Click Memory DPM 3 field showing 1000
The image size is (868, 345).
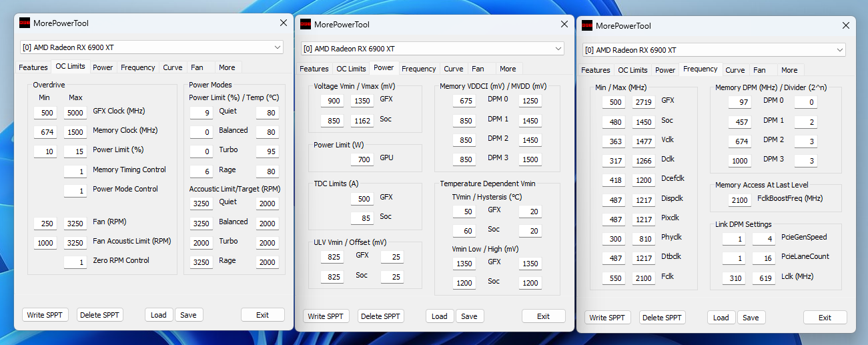(739, 161)
